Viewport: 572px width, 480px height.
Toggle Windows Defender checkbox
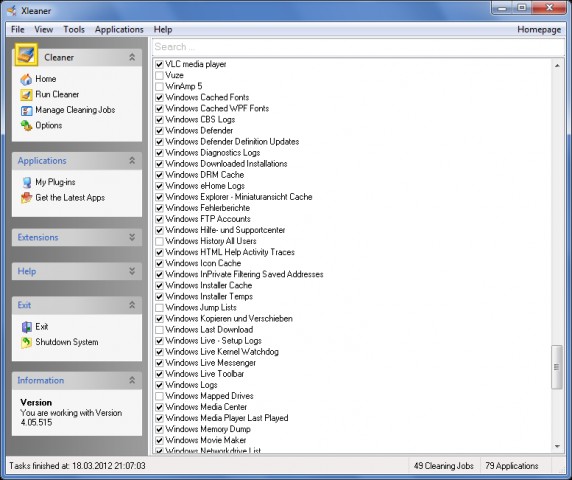pyautogui.click(x=159, y=131)
